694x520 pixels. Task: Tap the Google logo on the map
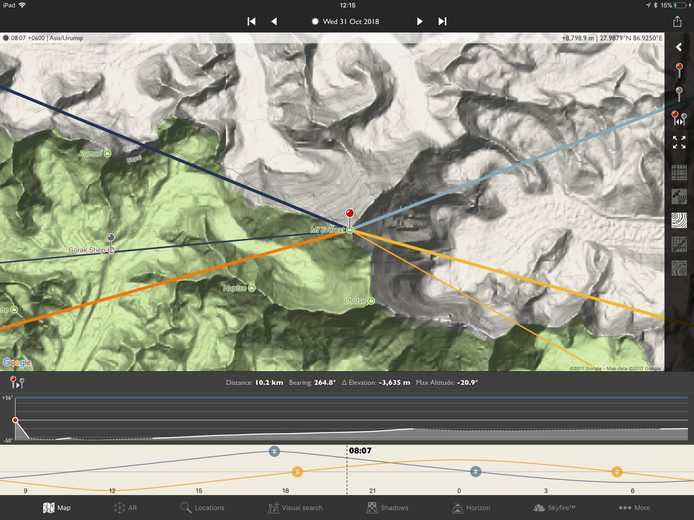17,363
